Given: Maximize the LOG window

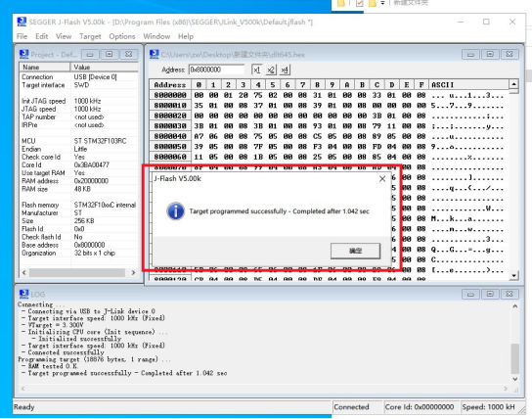Looking at the screenshot, I should click(x=490, y=295).
